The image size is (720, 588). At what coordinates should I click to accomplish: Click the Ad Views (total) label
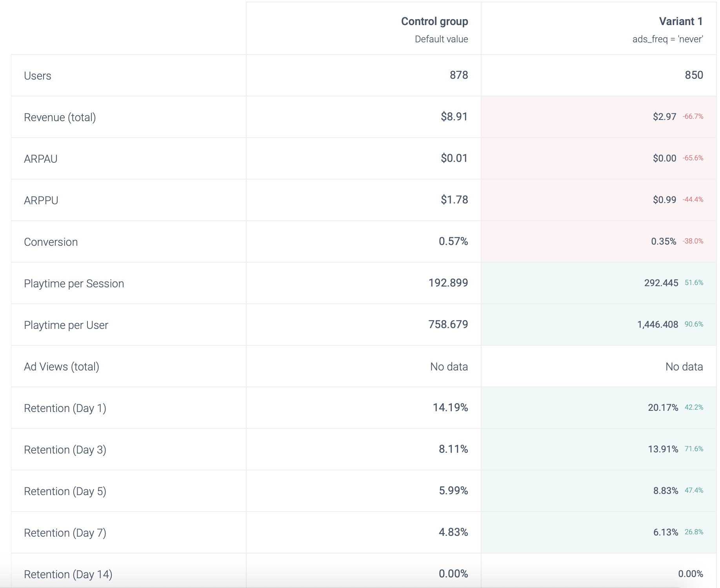(x=62, y=367)
